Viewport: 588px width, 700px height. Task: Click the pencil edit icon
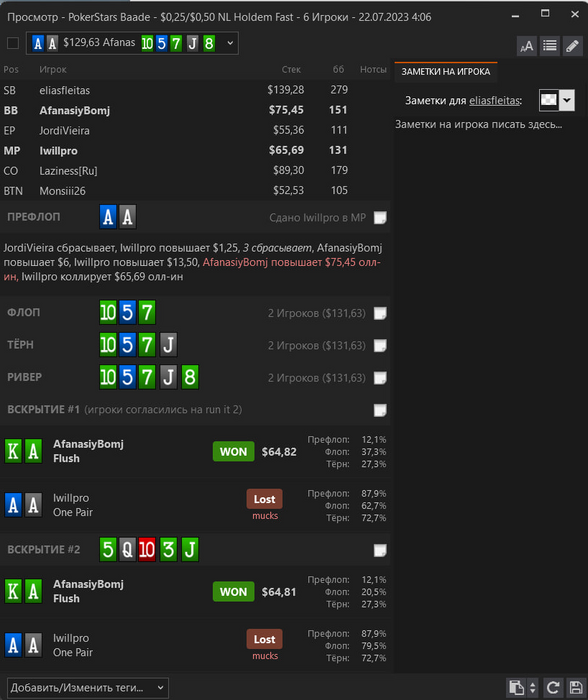[x=572, y=46]
